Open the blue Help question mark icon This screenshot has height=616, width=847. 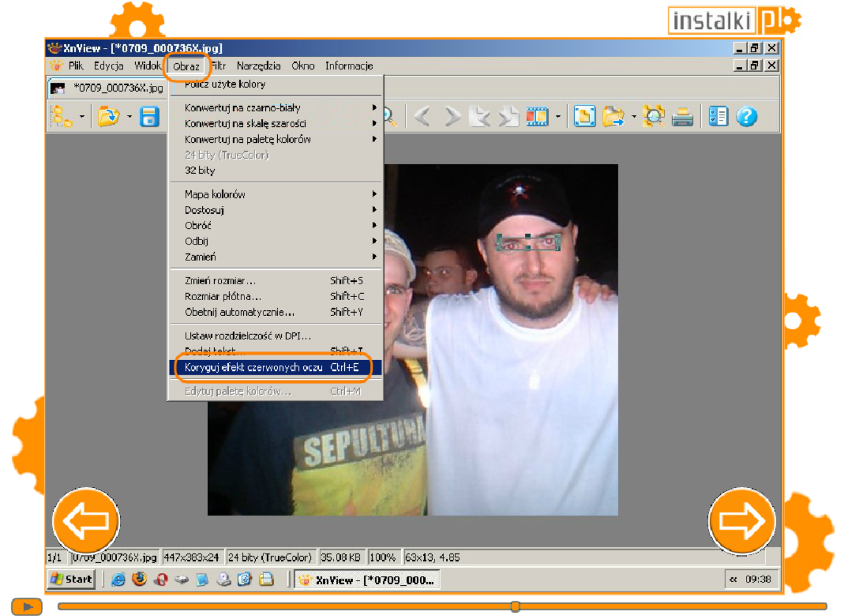pyautogui.click(x=746, y=116)
